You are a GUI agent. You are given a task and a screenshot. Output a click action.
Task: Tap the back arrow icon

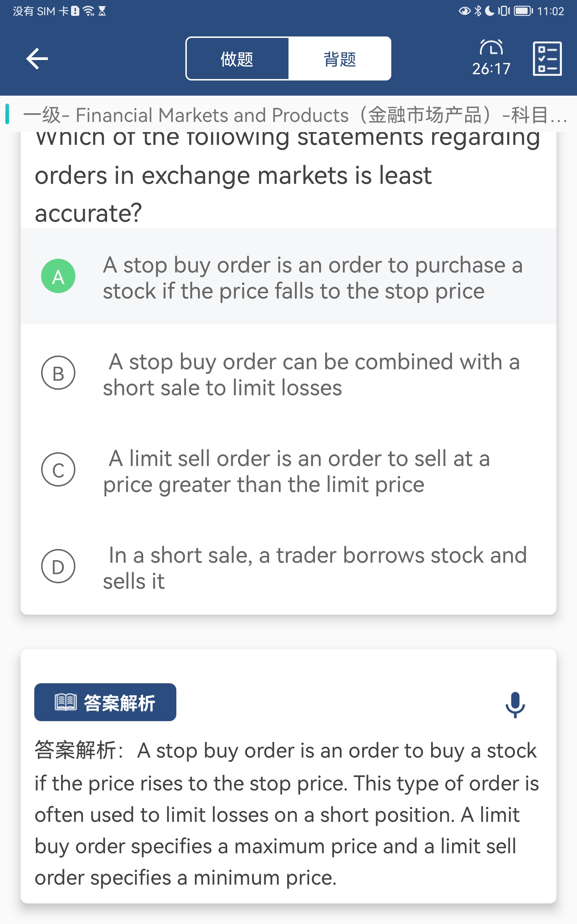pos(37,59)
